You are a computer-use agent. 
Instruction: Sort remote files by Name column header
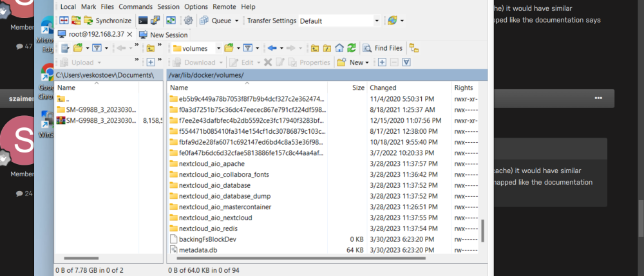tap(247, 87)
